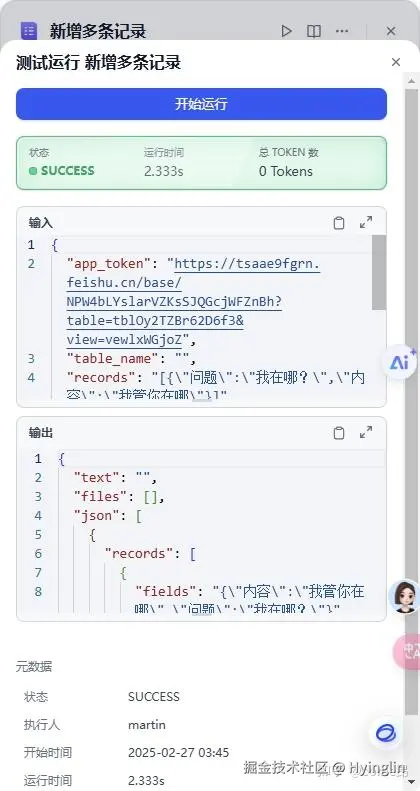420x791 pixels.
Task: Click the 开始运行 button
Action: click(x=201, y=104)
